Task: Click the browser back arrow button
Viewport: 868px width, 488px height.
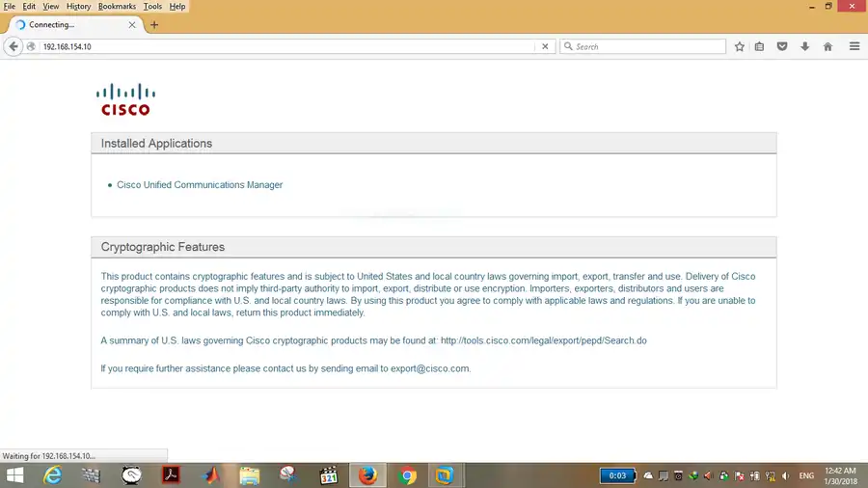Action: click(14, 46)
